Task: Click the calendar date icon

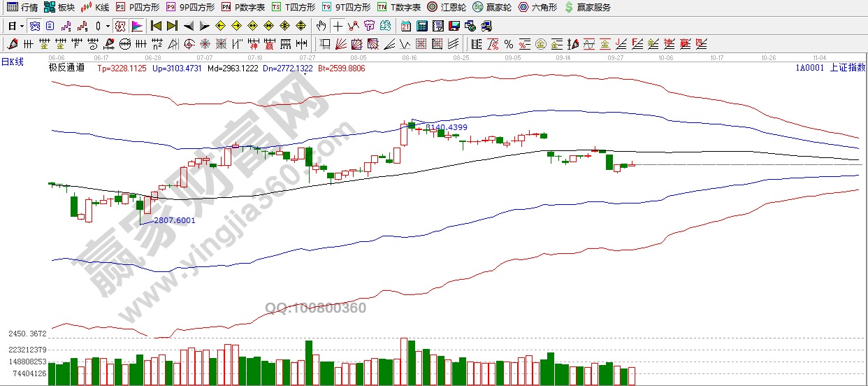Action: 405,27
